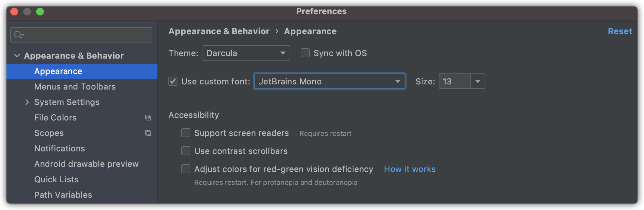Enable Support screen readers
This screenshot has height=210, width=644.
186,133
